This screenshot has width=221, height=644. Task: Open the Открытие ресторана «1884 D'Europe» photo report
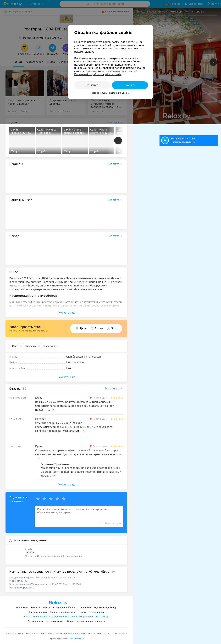click(25, 93)
